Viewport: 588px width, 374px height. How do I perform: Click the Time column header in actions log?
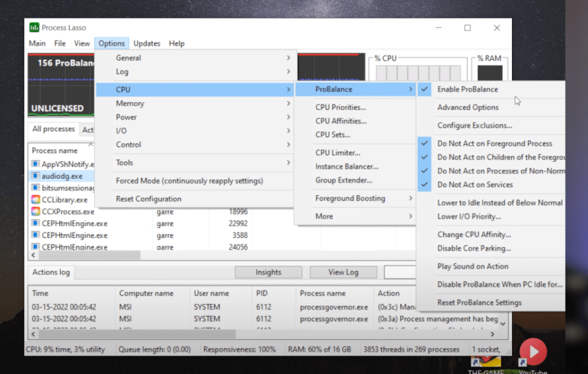click(x=71, y=294)
